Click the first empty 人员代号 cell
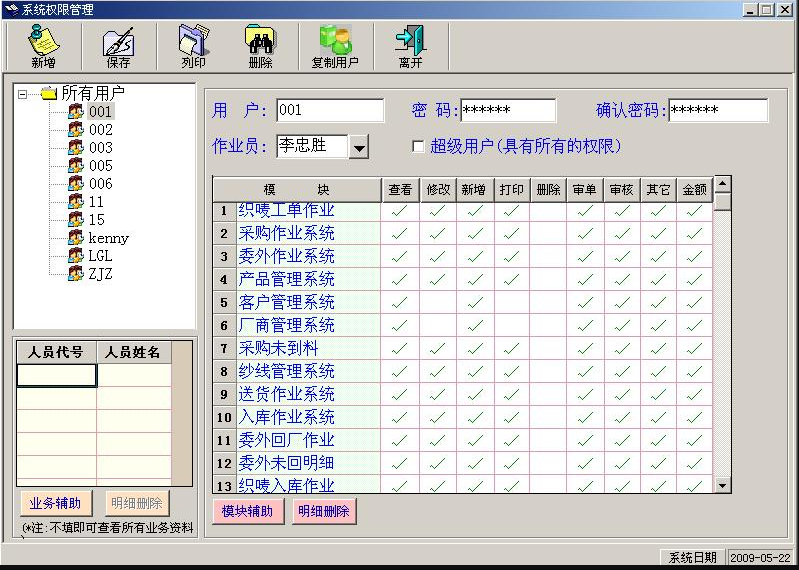The height and width of the screenshot is (570, 799). point(57,375)
